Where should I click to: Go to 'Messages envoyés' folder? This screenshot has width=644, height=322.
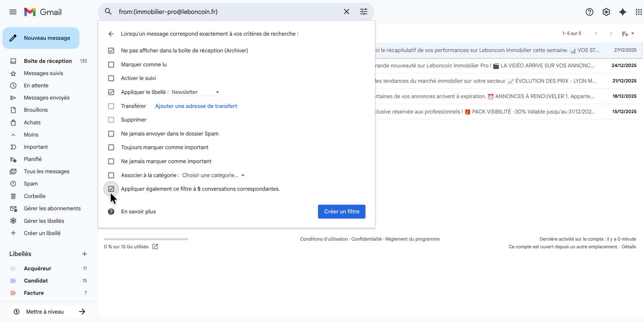click(x=46, y=98)
